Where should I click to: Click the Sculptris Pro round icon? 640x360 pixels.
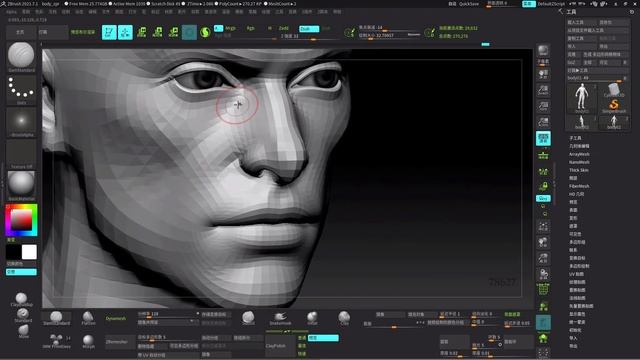[205, 32]
